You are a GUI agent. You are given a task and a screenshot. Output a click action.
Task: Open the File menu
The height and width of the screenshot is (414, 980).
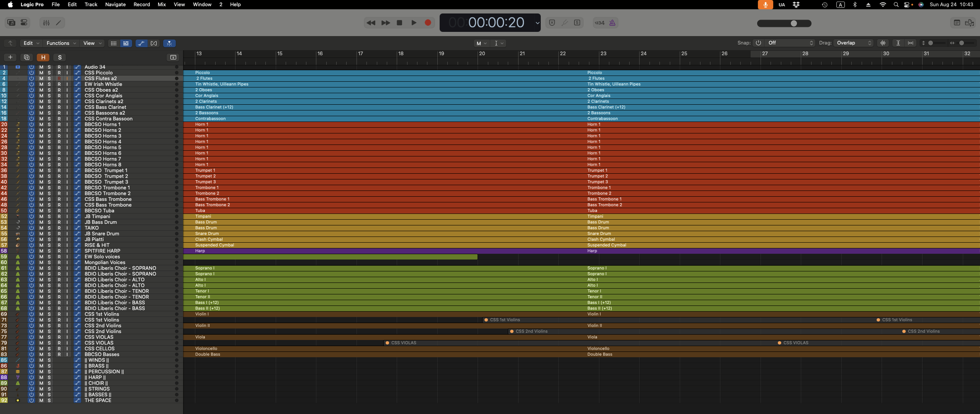(56, 4)
